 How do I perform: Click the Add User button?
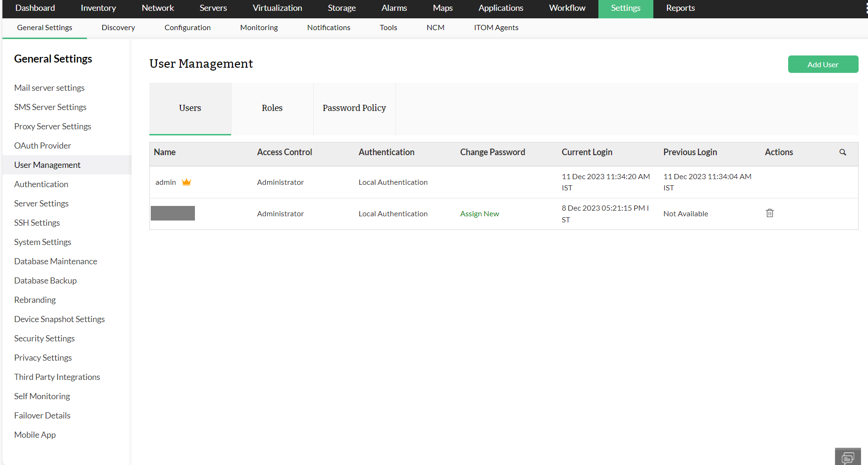coord(823,64)
